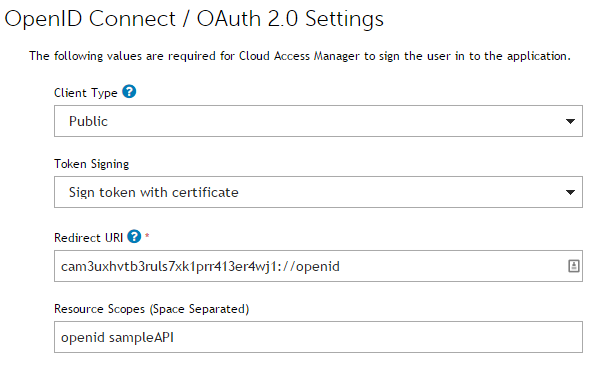Open the combo box showing Public

[x=318, y=121]
